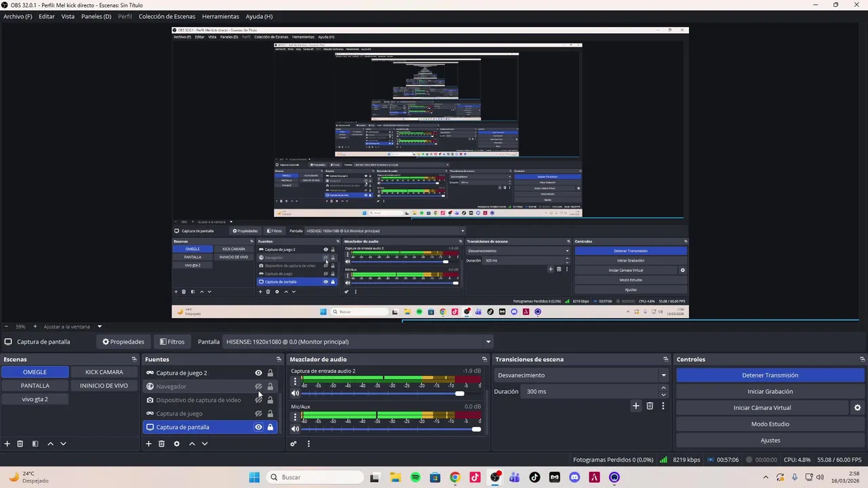Viewport: 868px width, 488px height.
Task: Add a new source with plus icon
Action: point(149,444)
